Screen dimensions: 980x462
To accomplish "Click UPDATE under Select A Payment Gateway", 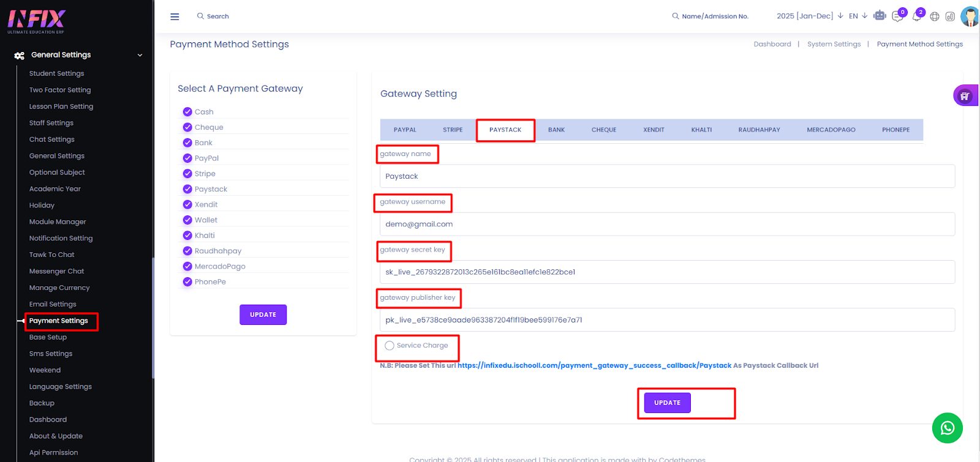I will tap(263, 315).
